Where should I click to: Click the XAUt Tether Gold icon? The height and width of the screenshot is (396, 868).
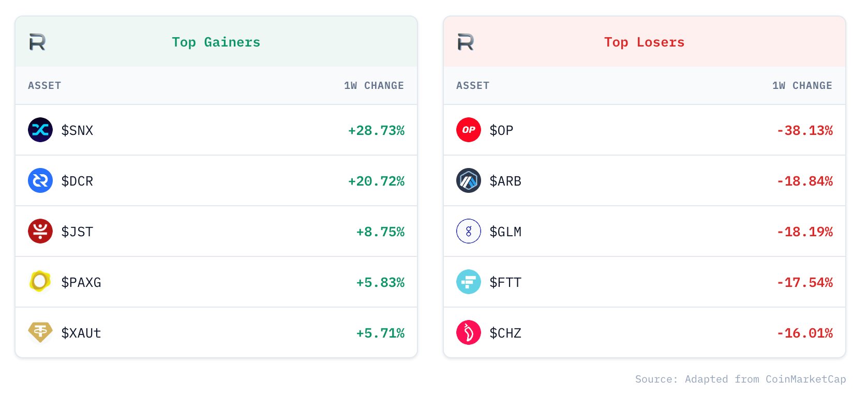(40, 332)
